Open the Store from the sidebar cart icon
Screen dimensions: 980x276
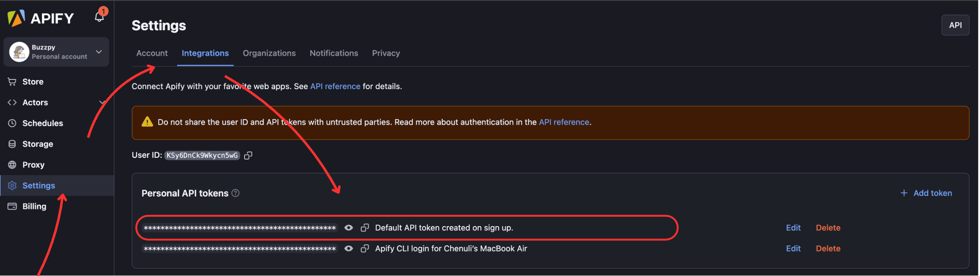(12, 81)
